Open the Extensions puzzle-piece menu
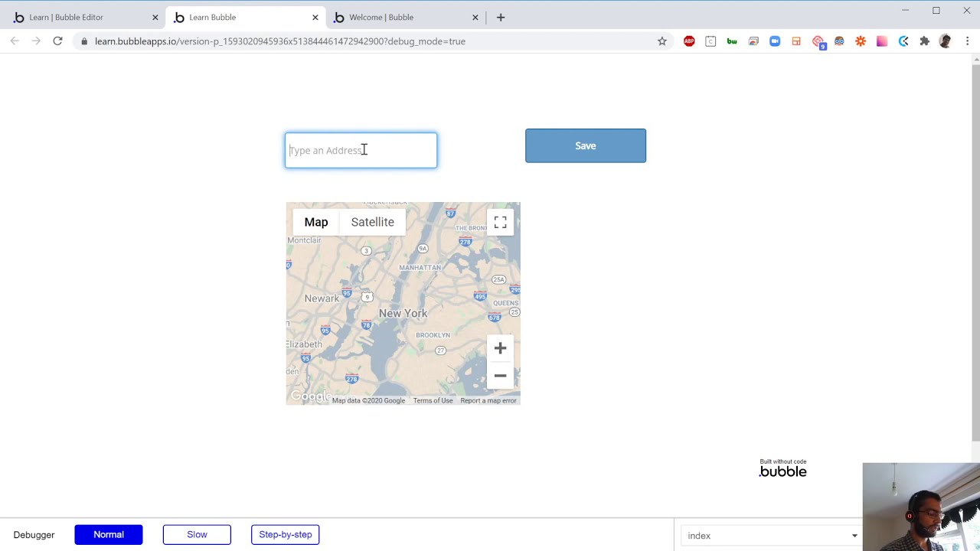This screenshot has height=551, width=980. point(925,41)
